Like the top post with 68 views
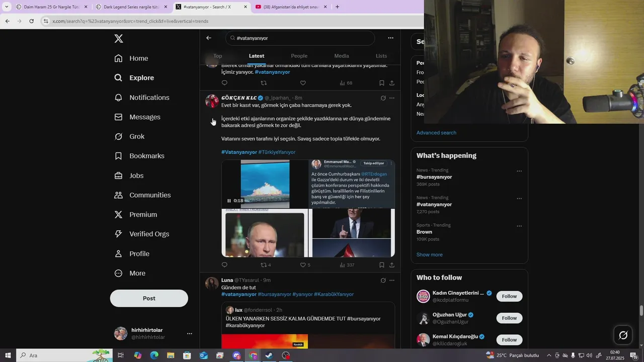Viewport: 644px width, 362px height. point(303,83)
